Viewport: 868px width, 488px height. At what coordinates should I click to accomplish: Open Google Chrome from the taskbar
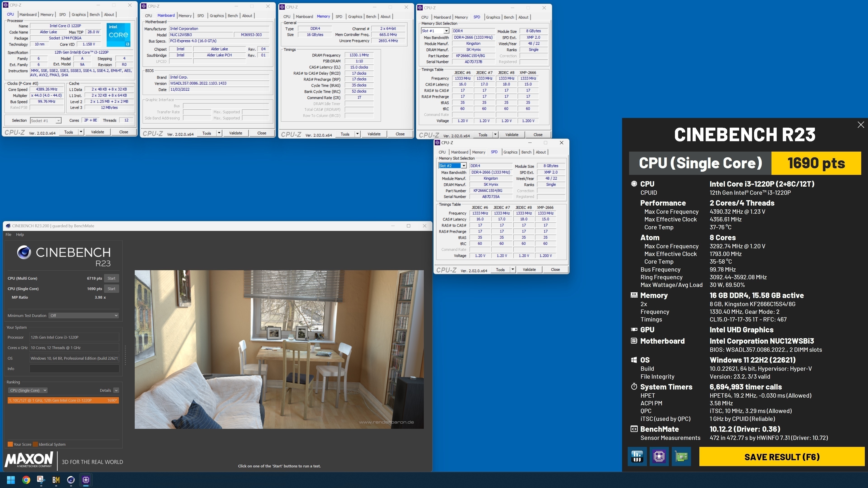point(26,480)
